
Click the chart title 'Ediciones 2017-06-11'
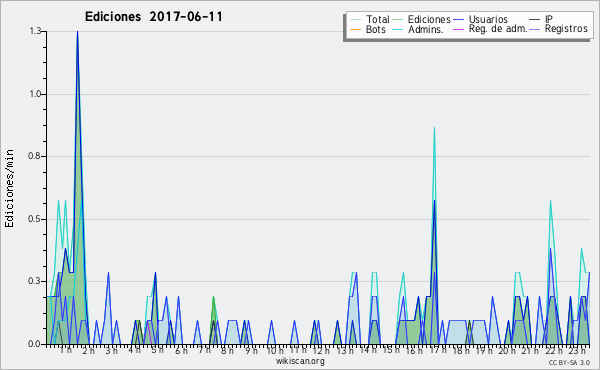(153, 17)
